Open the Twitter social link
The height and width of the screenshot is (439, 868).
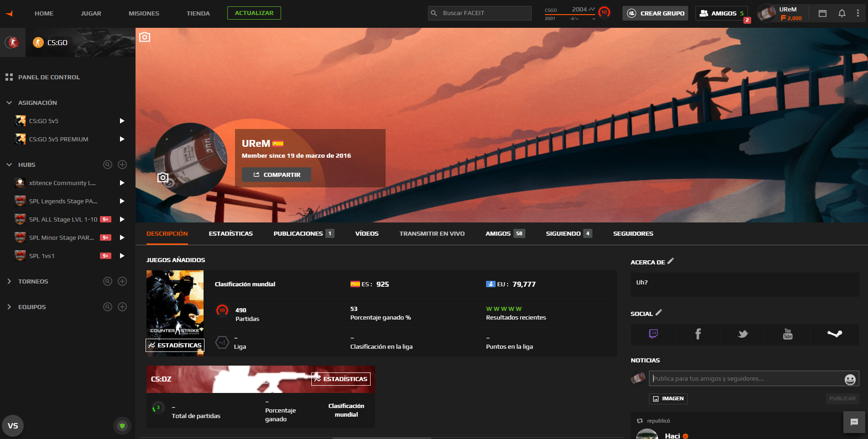pyautogui.click(x=743, y=334)
